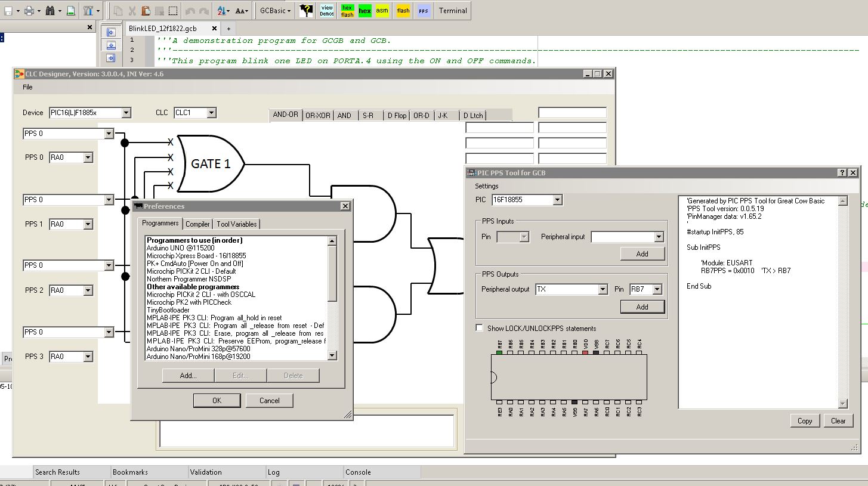
Task: Enable Show LOCK/UNLOCKPPS statements
Action: click(480, 328)
